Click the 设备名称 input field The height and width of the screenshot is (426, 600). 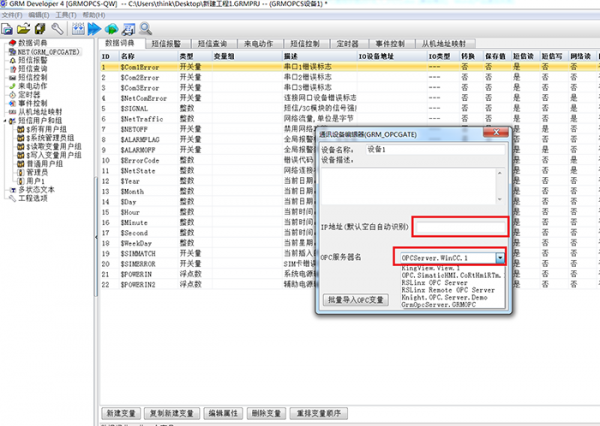[435, 150]
